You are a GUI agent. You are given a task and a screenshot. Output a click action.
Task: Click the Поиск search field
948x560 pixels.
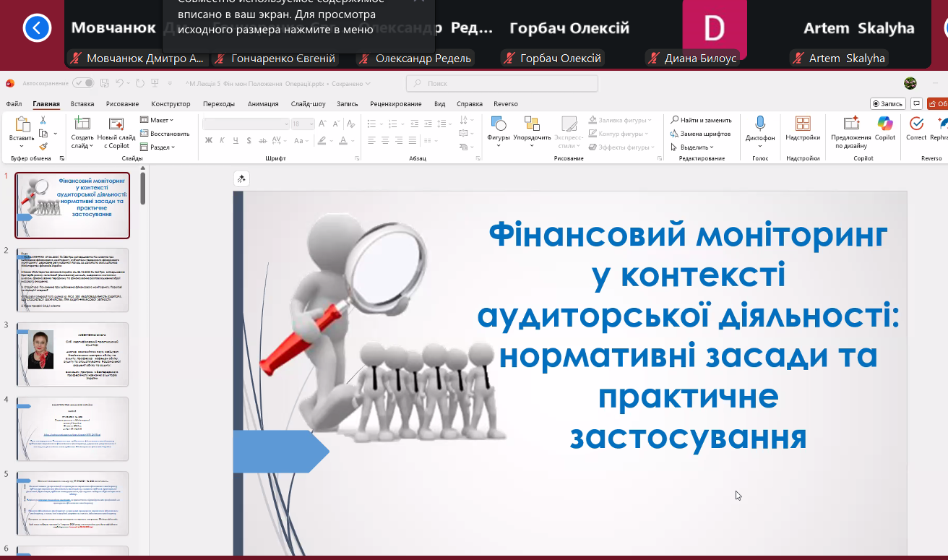click(503, 84)
